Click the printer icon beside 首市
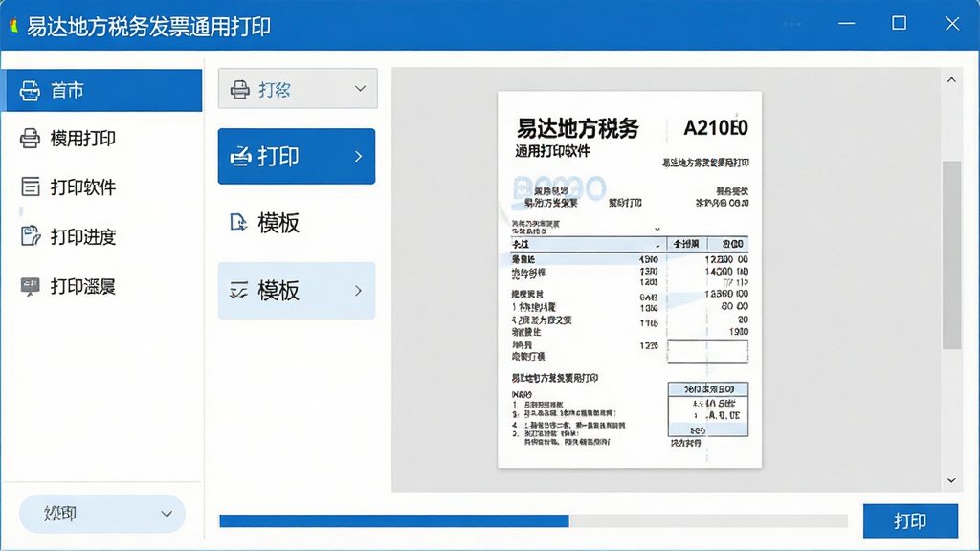Screen dimensions: 980x551 (30, 91)
